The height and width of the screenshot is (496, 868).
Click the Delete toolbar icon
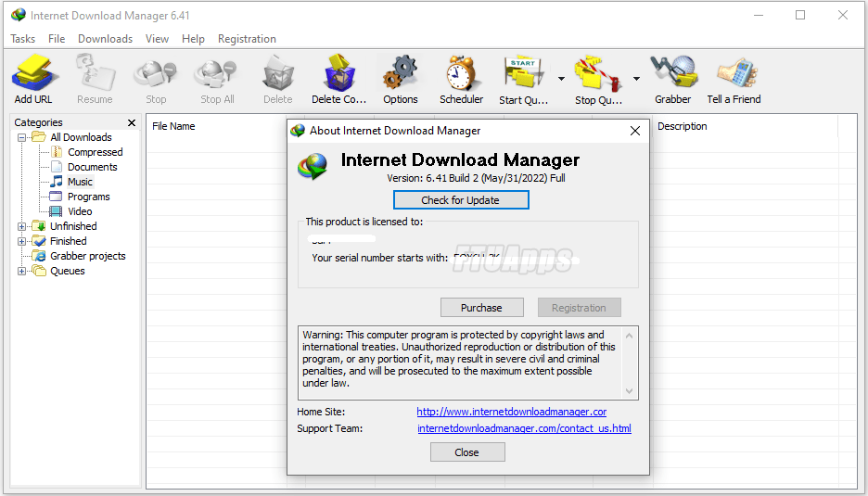278,74
